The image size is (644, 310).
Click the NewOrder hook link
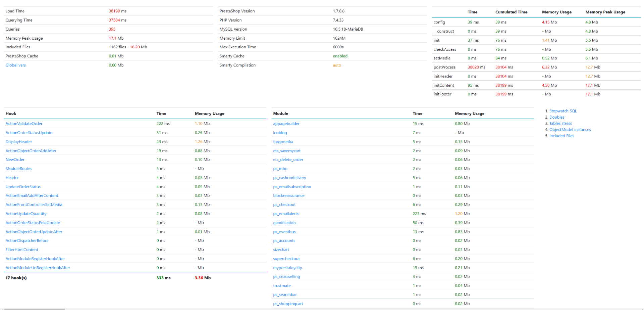15,160
